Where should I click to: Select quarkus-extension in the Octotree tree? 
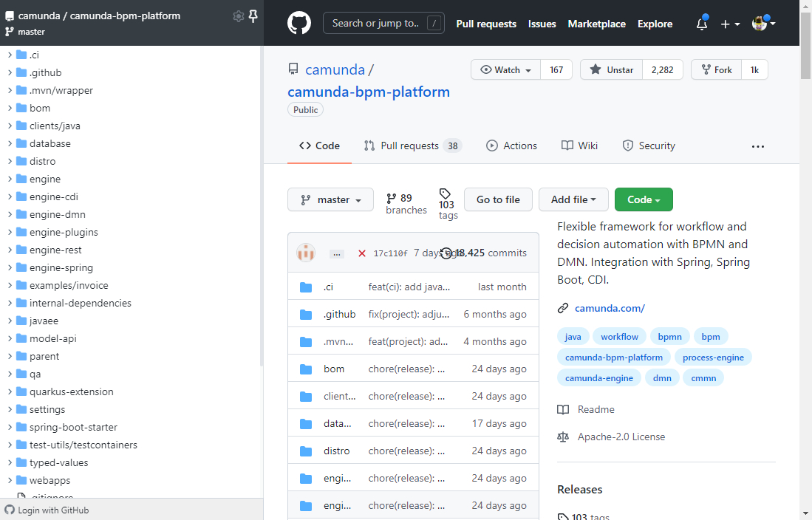[x=72, y=392]
